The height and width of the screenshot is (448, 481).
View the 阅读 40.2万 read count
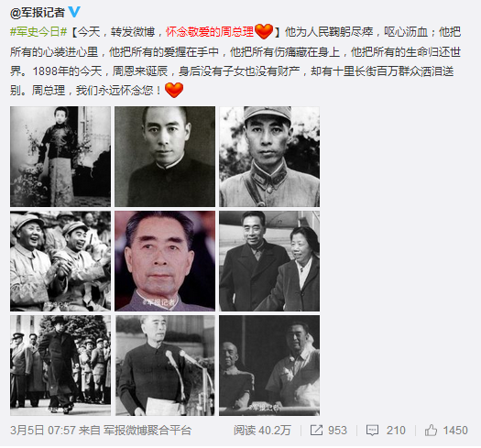point(262,431)
